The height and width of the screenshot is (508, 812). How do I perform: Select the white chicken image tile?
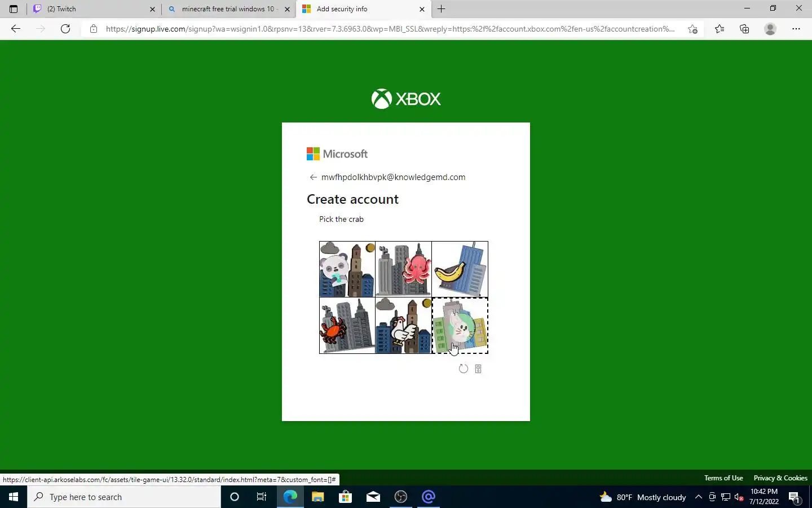[x=404, y=326]
